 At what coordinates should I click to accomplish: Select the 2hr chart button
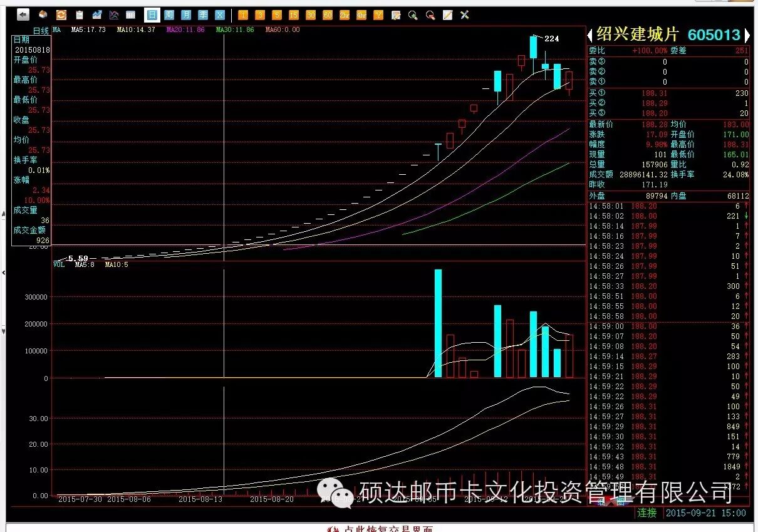pos(345,14)
